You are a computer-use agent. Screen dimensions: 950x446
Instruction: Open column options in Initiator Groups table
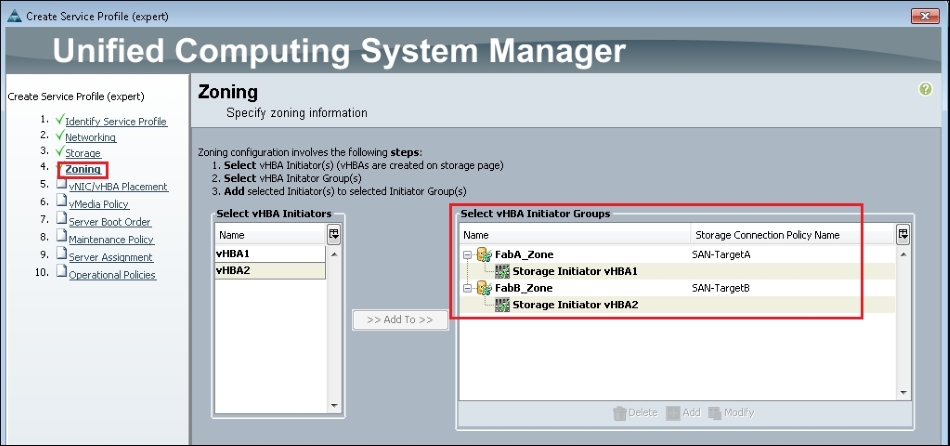[x=903, y=235]
